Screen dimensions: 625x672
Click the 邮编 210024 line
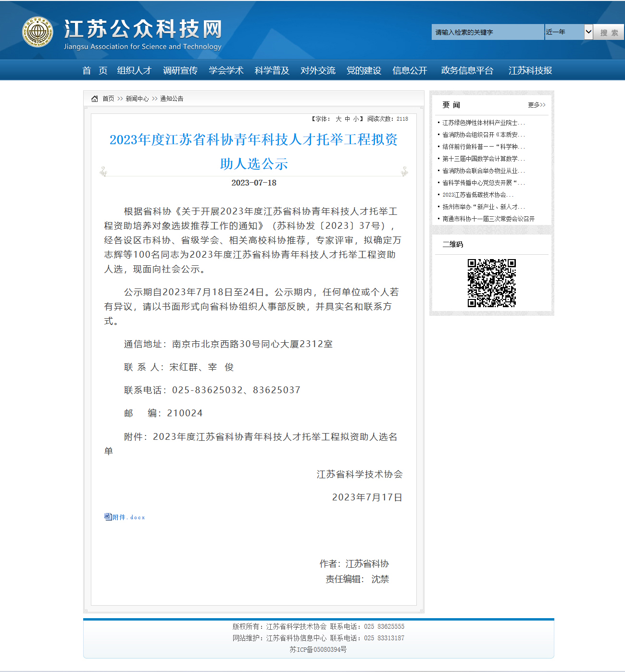point(163,413)
